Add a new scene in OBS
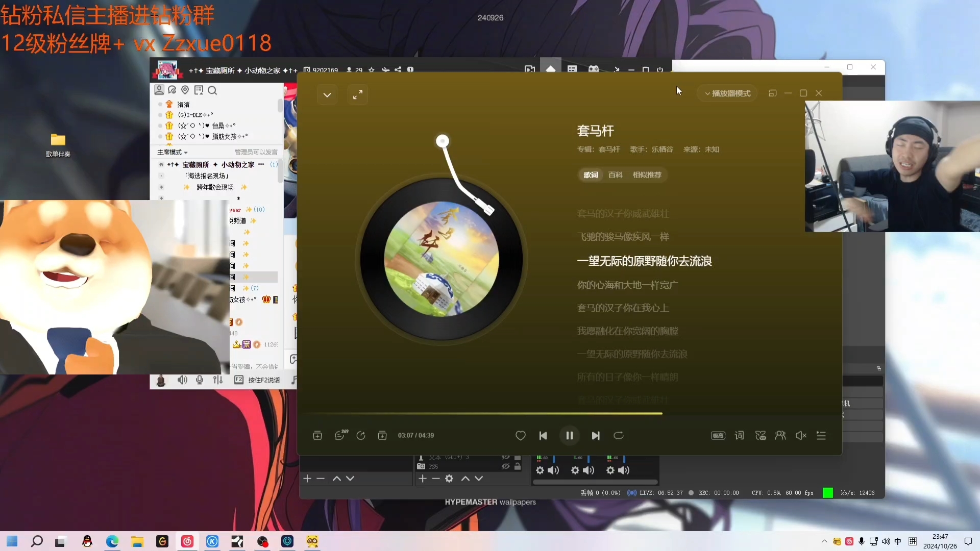980x551 pixels. click(307, 479)
